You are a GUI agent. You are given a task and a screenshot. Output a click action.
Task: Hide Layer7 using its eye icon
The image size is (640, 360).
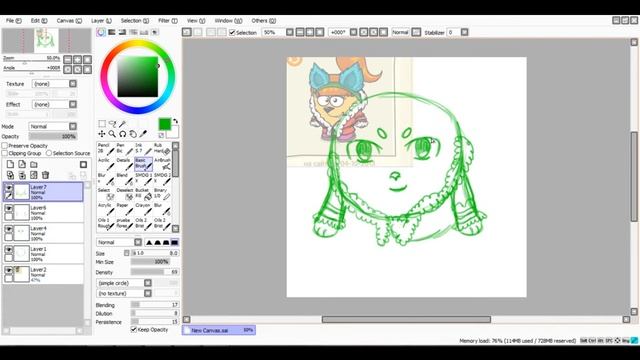[x=8, y=188]
